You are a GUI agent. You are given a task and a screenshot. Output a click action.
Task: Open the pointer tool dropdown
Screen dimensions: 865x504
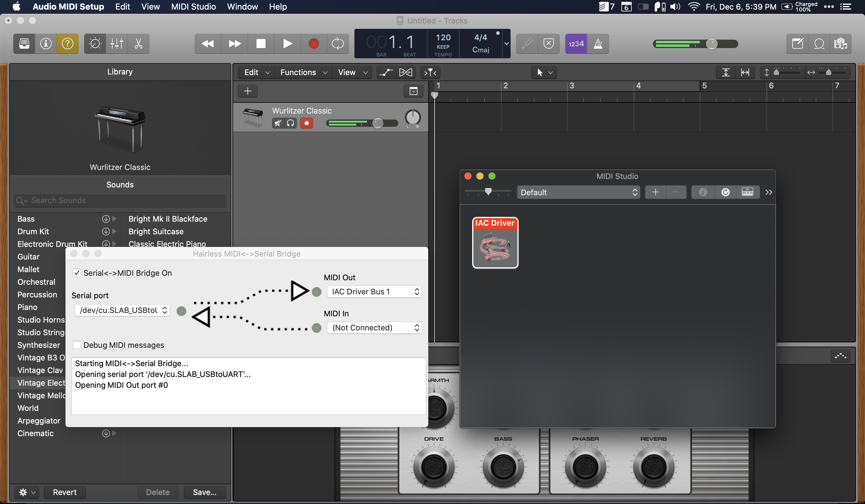[544, 72]
